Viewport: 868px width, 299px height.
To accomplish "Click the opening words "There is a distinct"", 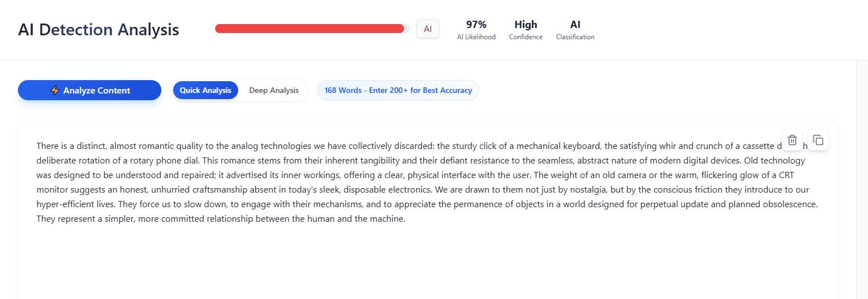I will 71,146.
